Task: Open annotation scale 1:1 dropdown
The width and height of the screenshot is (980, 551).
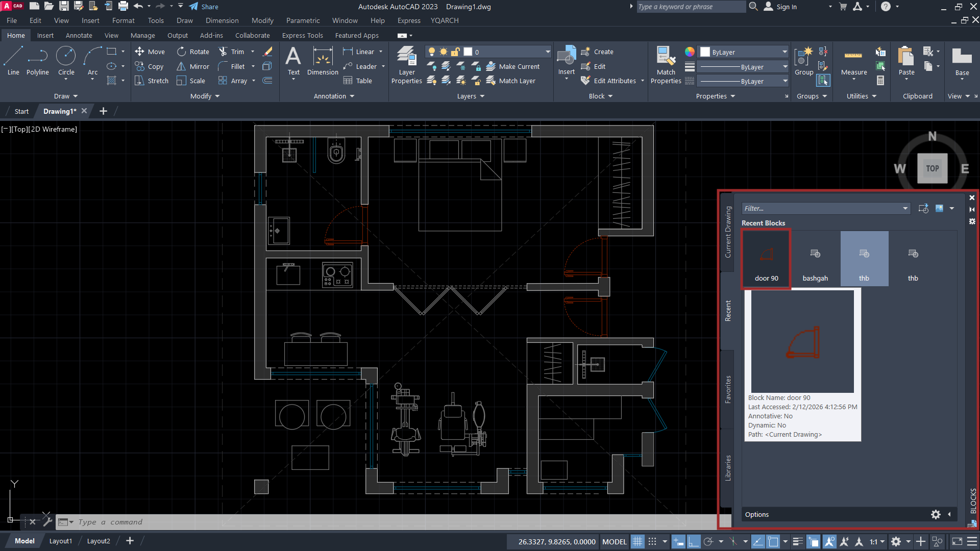Action: coord(877,541)
